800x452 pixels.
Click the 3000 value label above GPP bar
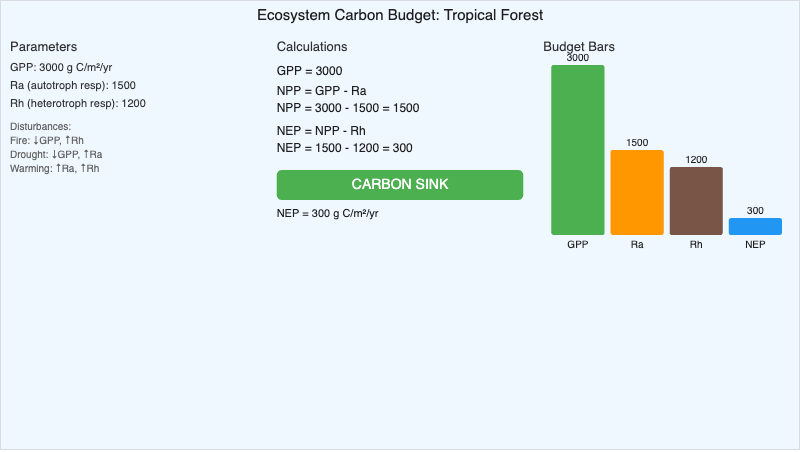(577, 58)
